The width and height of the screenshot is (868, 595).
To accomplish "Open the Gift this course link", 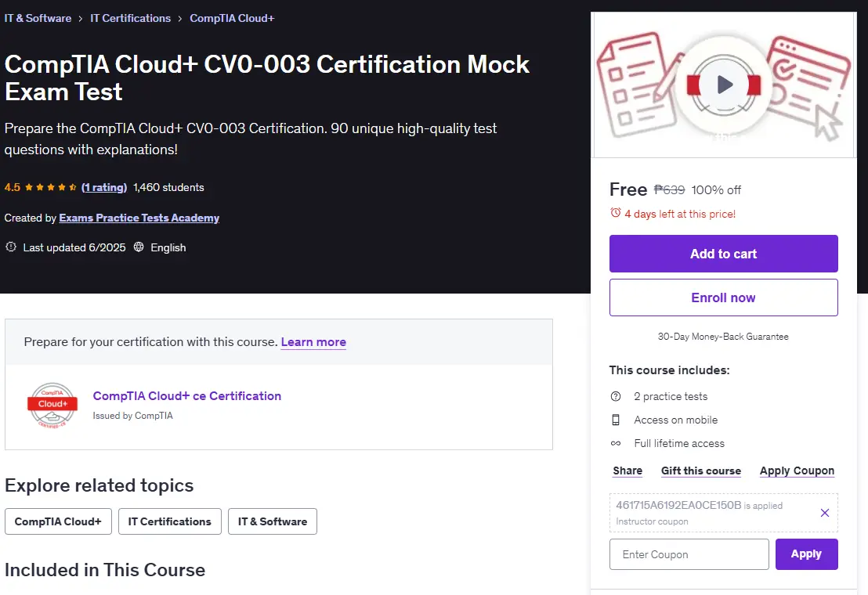I will (701, 471).
